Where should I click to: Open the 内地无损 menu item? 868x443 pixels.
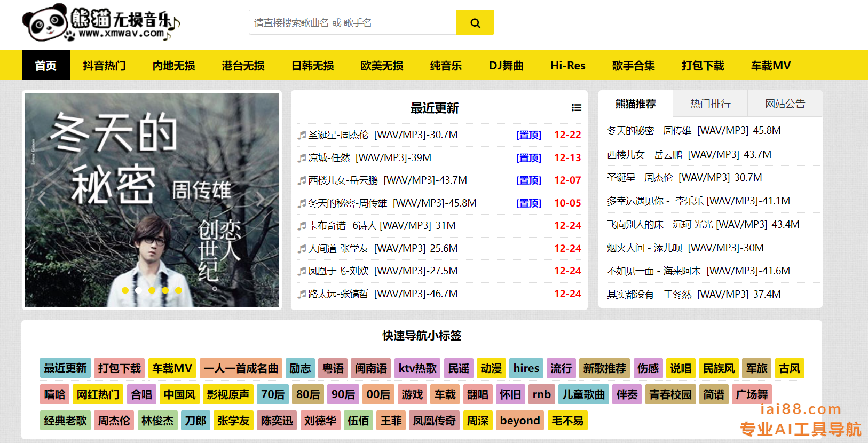(174, 65)
